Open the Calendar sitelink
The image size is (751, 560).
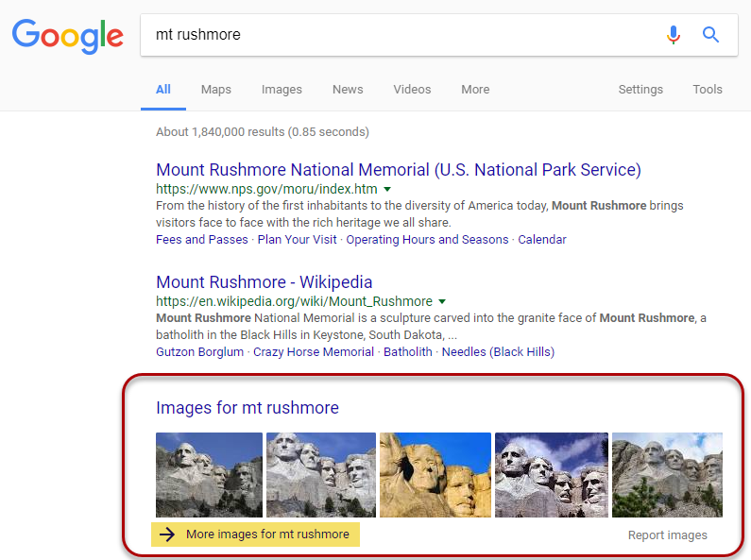point(541,239)
